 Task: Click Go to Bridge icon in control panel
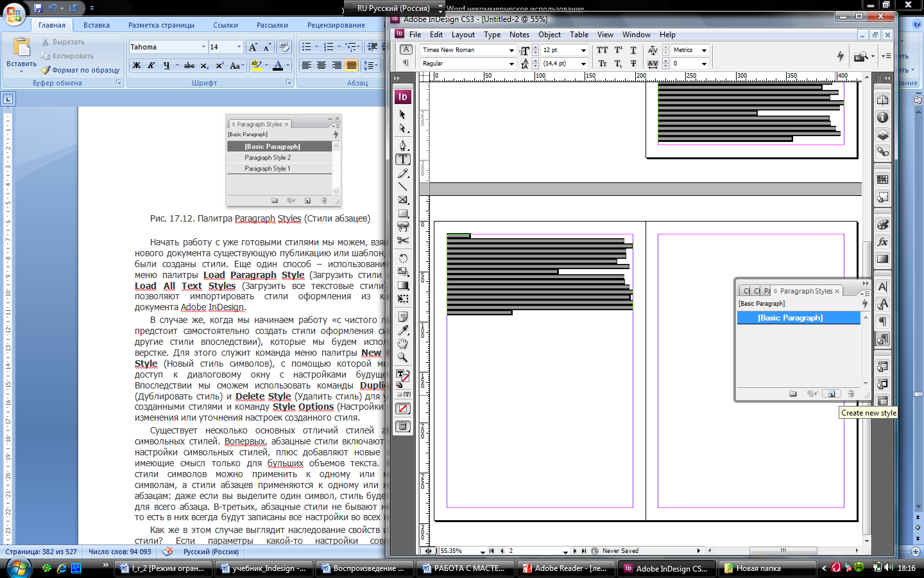[x=861, y=57]
